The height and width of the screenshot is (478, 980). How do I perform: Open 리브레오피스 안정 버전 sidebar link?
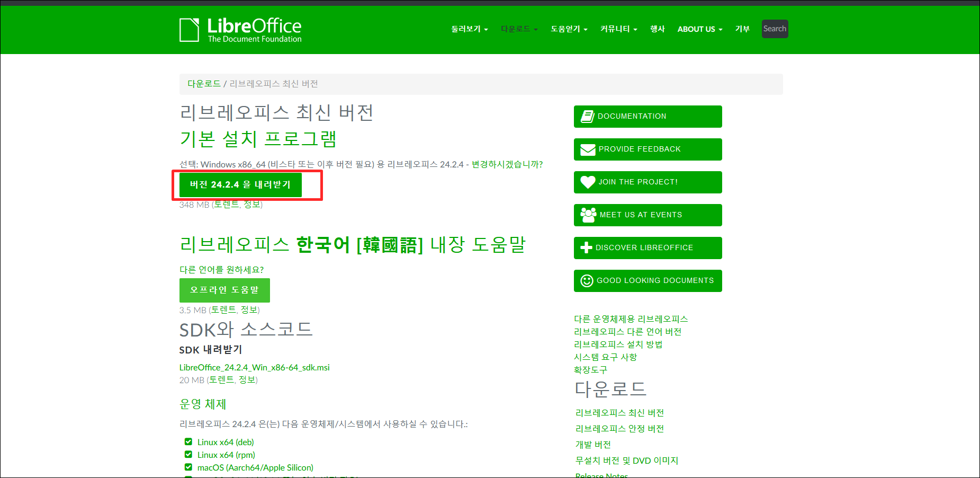click(619, 429)
